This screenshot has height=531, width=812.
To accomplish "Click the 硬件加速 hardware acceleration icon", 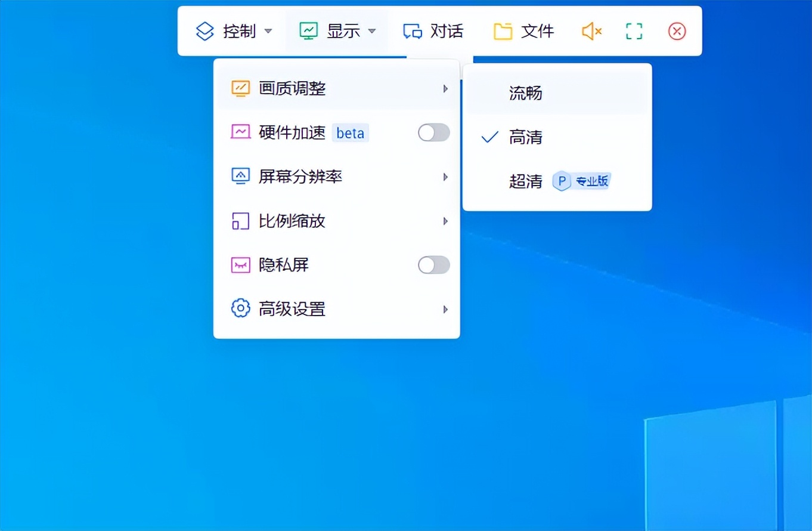I will [240, 132].
